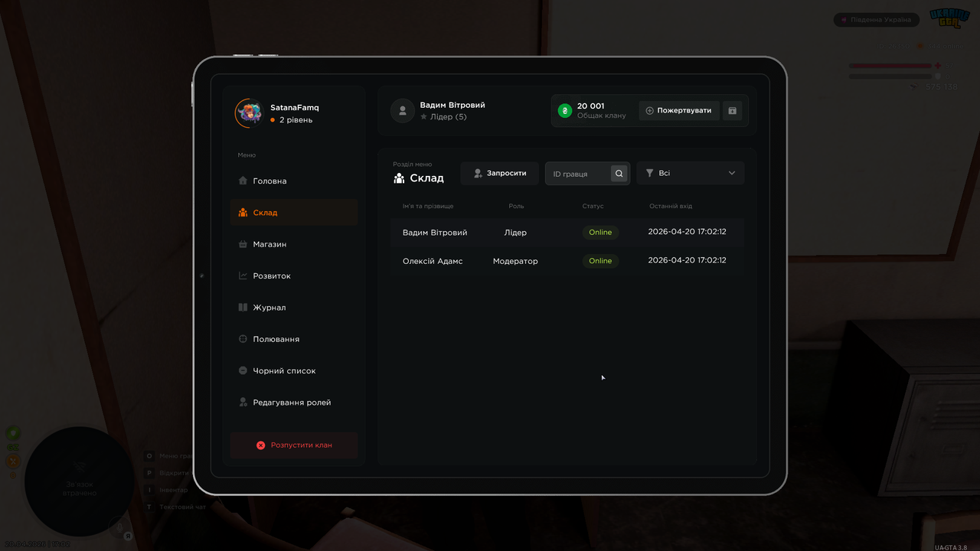
Task: Expand the Всі filter dropdown
Action: coord(691,174)
